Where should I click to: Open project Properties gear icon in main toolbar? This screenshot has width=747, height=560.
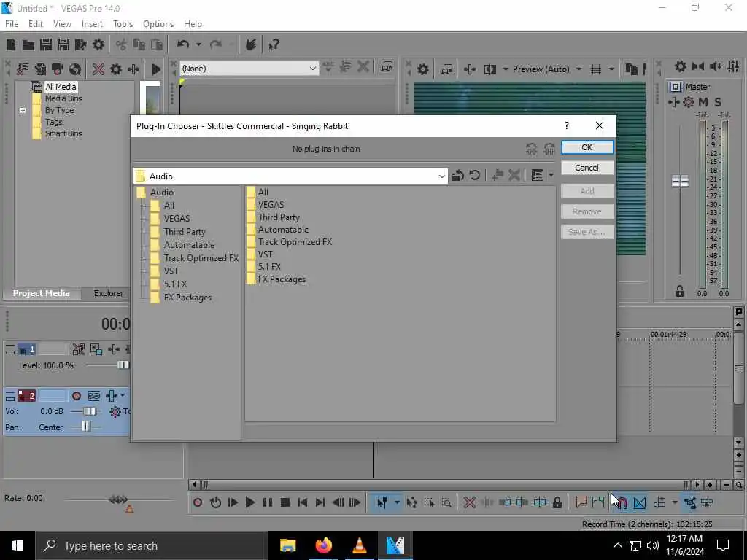point(98,44)
